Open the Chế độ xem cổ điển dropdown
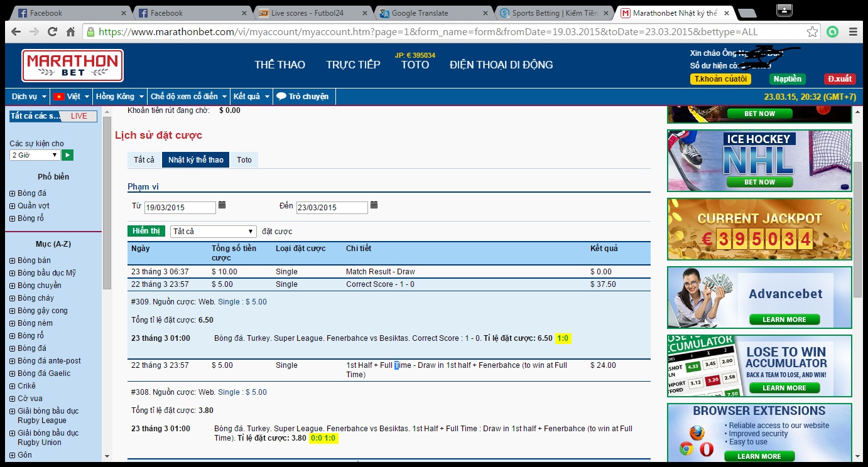 point(188,97)
